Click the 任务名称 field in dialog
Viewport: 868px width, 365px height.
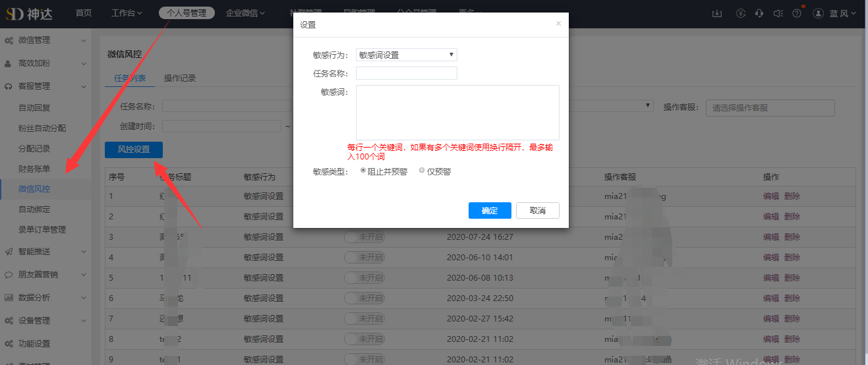tap(406, 73)
